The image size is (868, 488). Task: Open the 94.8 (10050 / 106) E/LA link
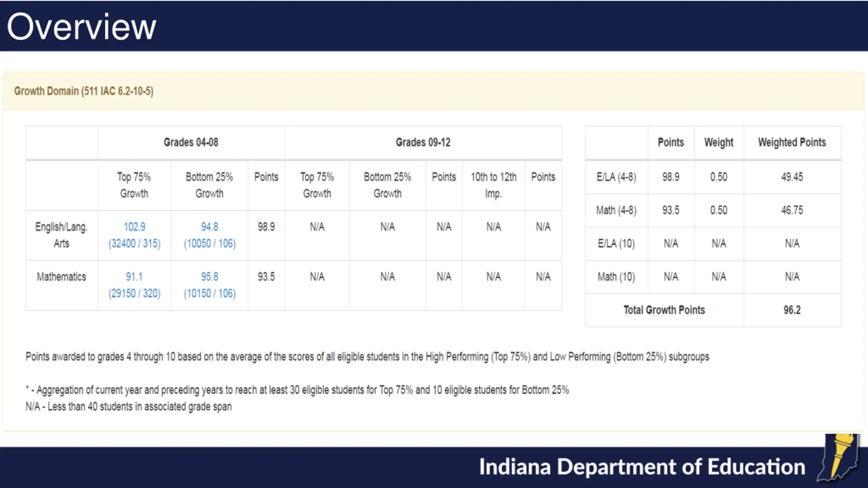(x=210, y=235)
